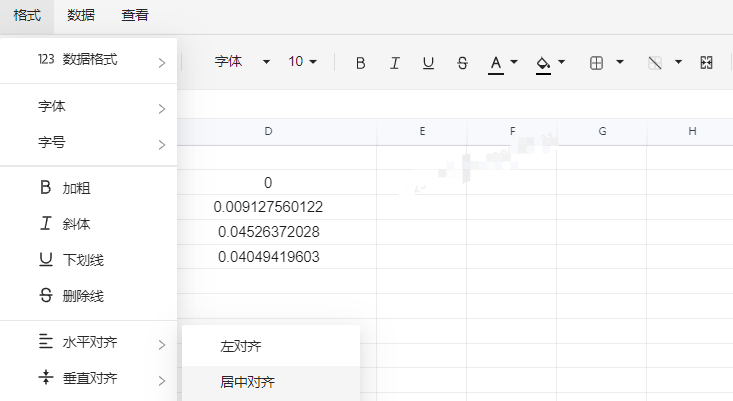Expand the borders dropdown arrow
The width and height of the screenshot is (733, 401).
click(x=620, y=62)
